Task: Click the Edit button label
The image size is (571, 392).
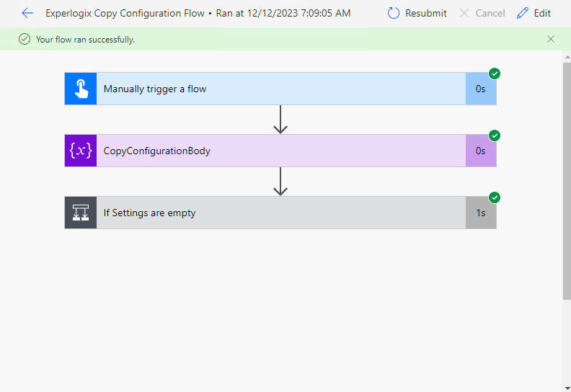Action: 542,14
